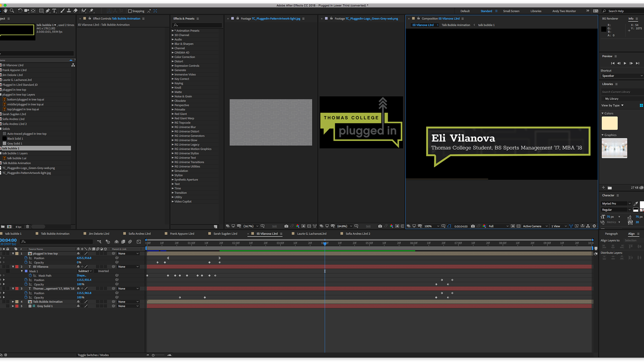Select the Hand tool
644x363 pixels.
pos(5,11)
